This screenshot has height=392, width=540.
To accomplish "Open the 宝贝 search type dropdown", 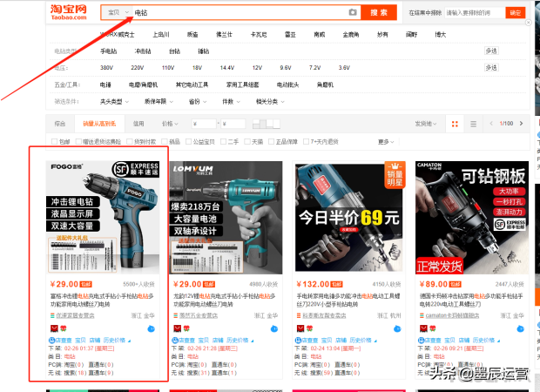I will tap(118, 12).
